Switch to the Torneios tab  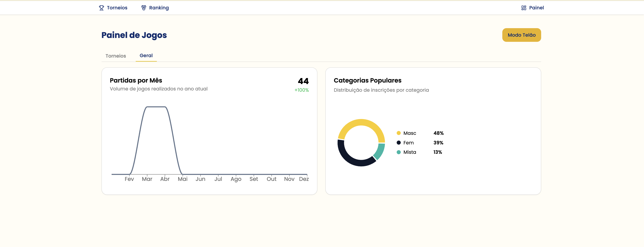pos(115,56)
